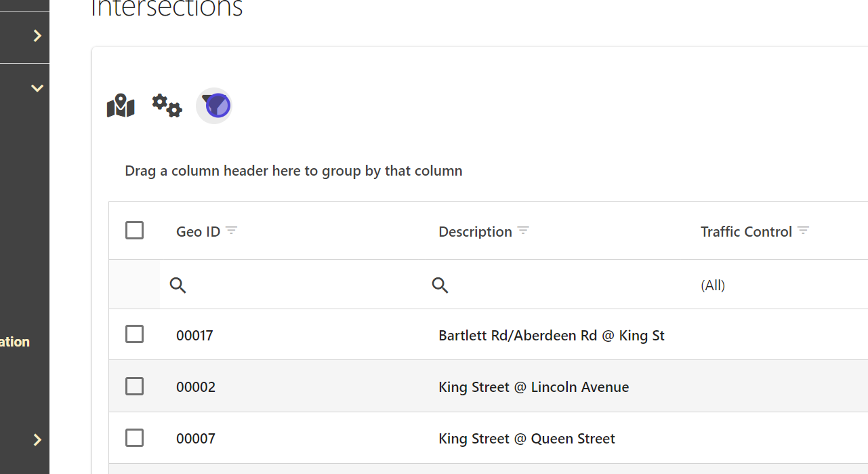Click the double-gears settings icon
This screenshot has width=868, height=474.
point(167,106)
